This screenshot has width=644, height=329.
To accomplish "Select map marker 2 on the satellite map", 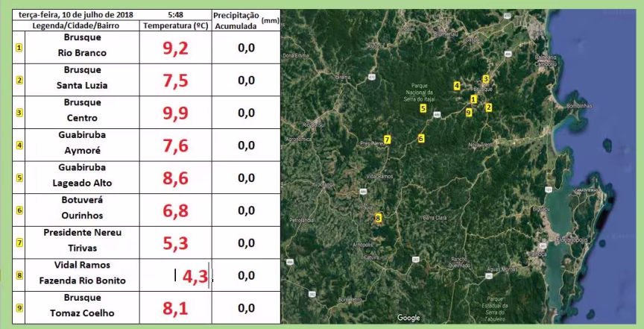I will click(x=488, y=107).
